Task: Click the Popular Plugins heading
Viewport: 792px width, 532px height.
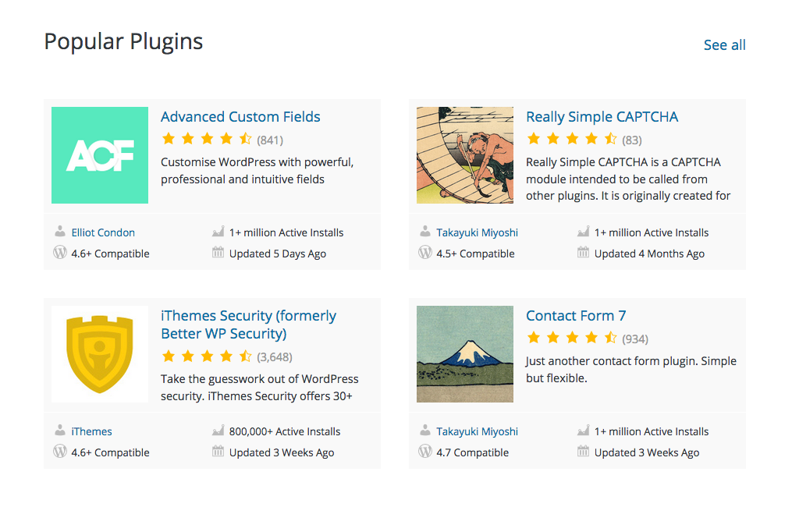Action: (123, 42)
